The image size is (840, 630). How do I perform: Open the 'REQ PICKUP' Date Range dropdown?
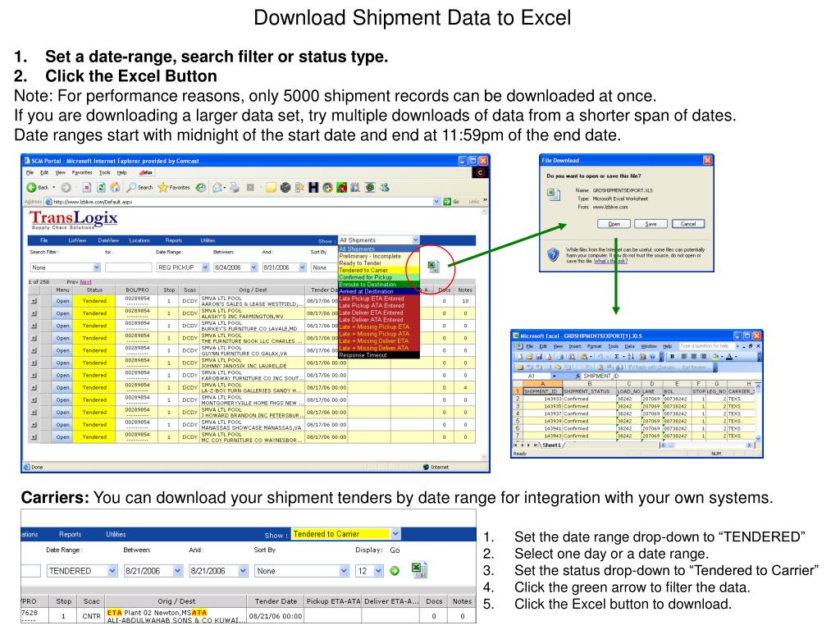click(204, 267)
